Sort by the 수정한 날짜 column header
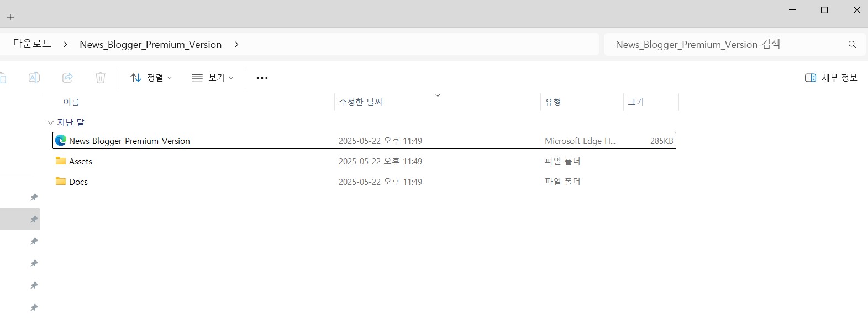The width and height of the screenshot is (868, 336). point(361,102)
